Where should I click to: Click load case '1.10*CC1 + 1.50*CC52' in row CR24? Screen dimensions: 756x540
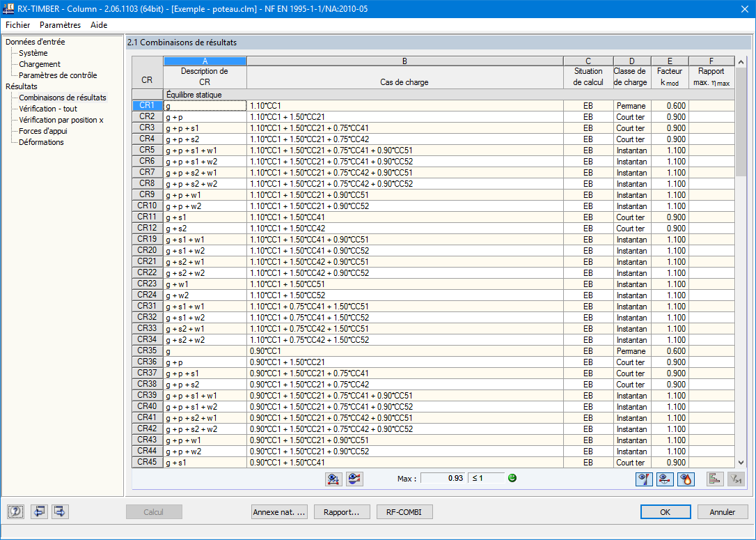[x=405, y=295]
